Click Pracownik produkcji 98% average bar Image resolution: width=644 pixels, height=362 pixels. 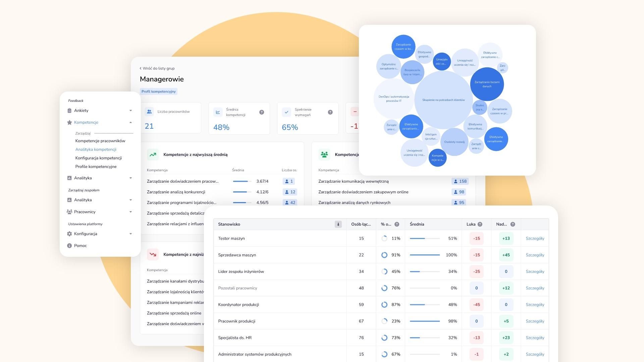tap(425, 321)
